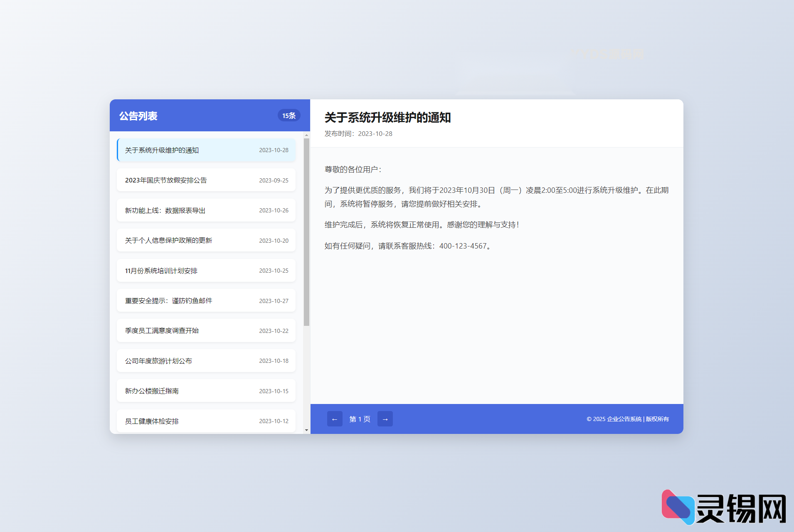Select 关于个人信息保护政策的更新
This screenshot has width=794, height=532.
click(205, 240)
